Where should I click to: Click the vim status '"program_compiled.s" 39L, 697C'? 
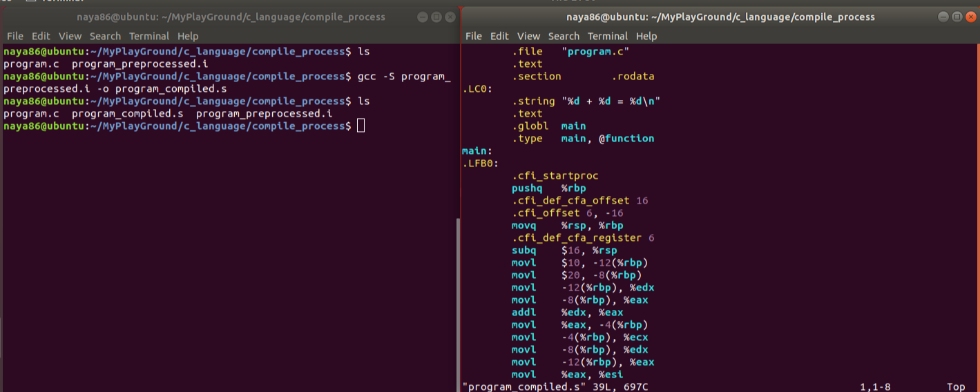tap(555, 386)
